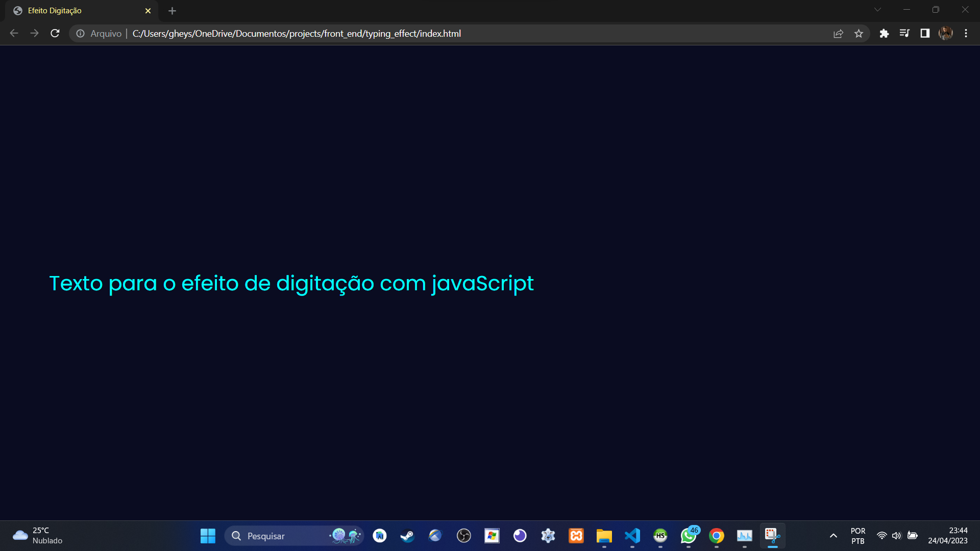Expand the tab search chevron
Image resolution: width=980 pixels, height=551 pixels.
877,10
